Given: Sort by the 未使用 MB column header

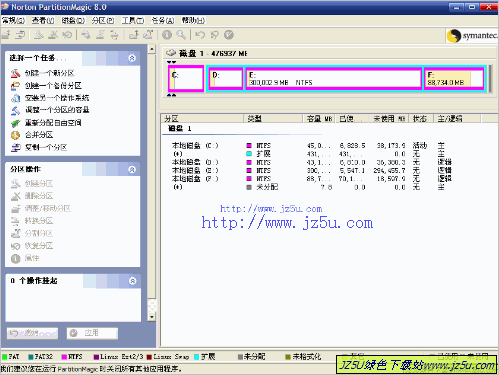Looking at the screenshot, I should (388, 118).
